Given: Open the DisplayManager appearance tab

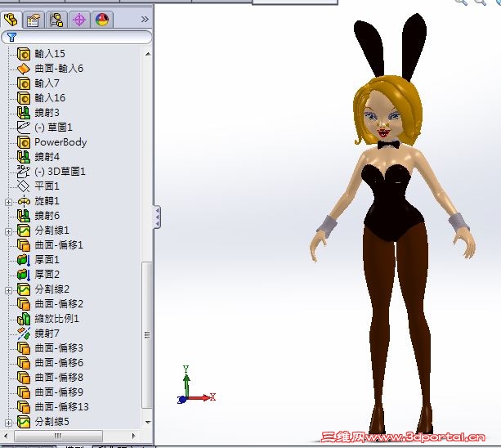Looking at the screenshot, I should 102,20.
